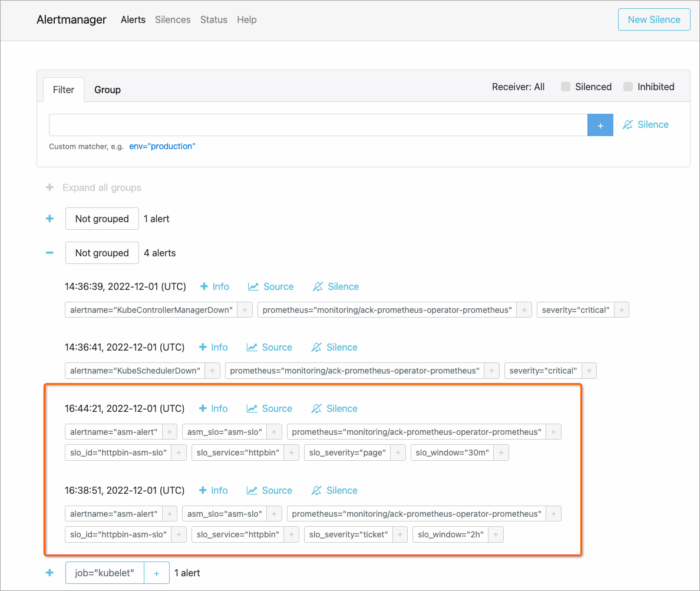Add job="kubelet" to the filter
The width and height of the screenshot is (700, 591).
pos(157,573)
